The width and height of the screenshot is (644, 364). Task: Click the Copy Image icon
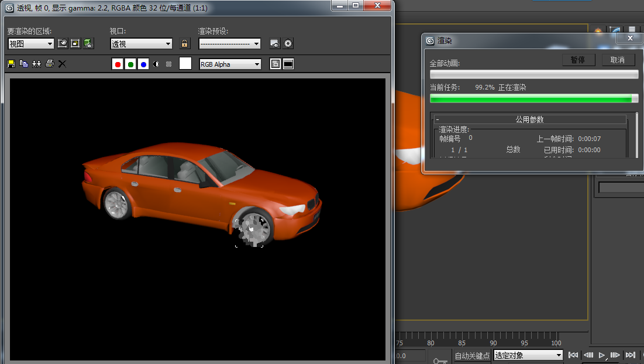(24, 64)
